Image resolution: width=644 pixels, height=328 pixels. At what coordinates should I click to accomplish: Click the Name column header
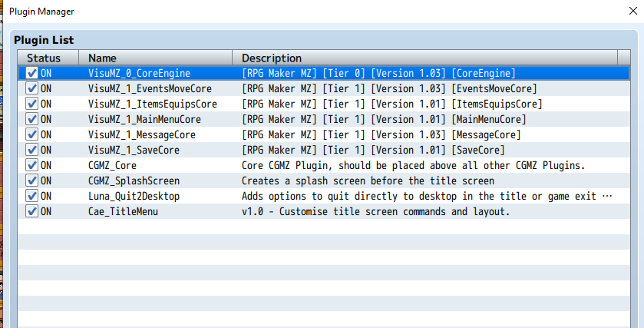point(155,58)
